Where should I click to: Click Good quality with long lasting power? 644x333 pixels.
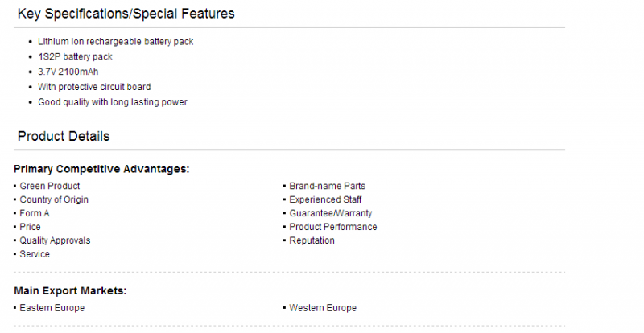[113, 102]
